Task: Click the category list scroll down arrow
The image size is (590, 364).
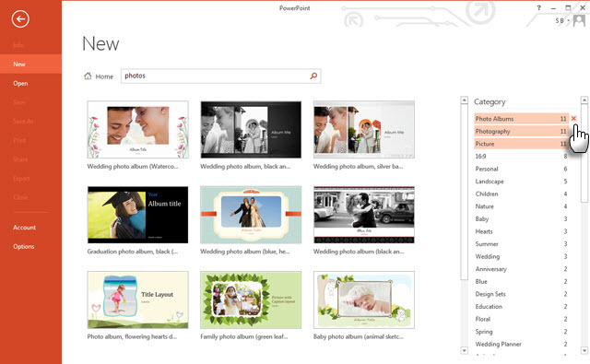Action: [x=584, y=350]
